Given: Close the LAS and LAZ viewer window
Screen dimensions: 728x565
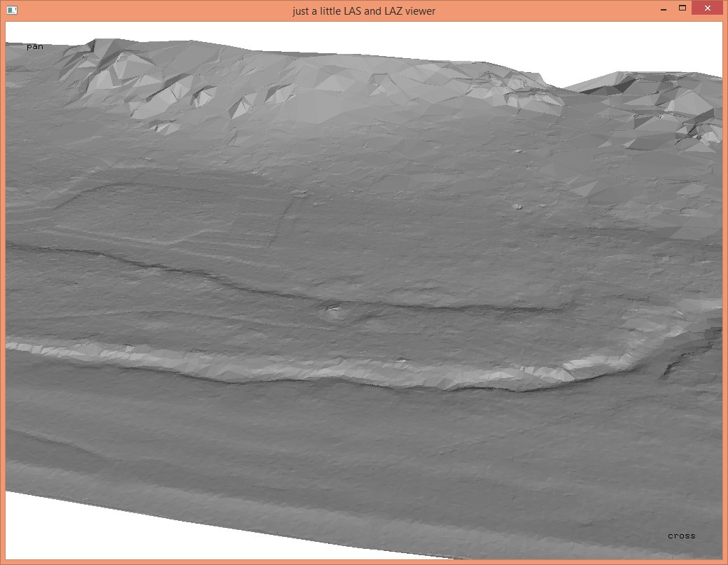Looking at the screenshot, I should coord(708,8).
